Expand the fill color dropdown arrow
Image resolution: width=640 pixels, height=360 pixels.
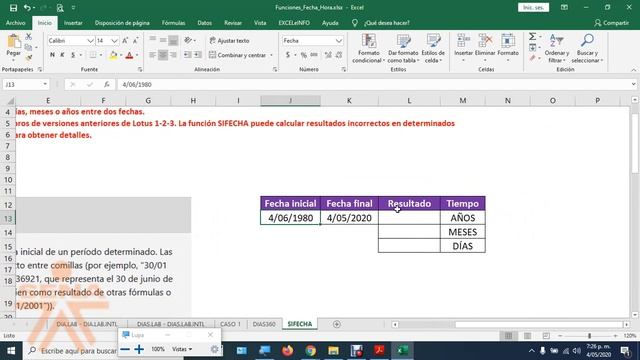point(121,55)
